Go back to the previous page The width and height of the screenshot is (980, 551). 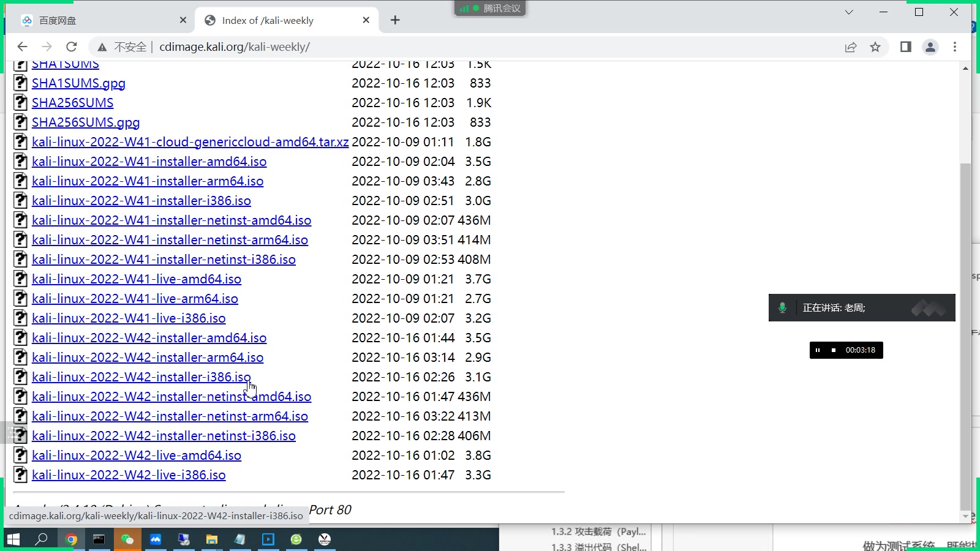click(x=23, y=47)
